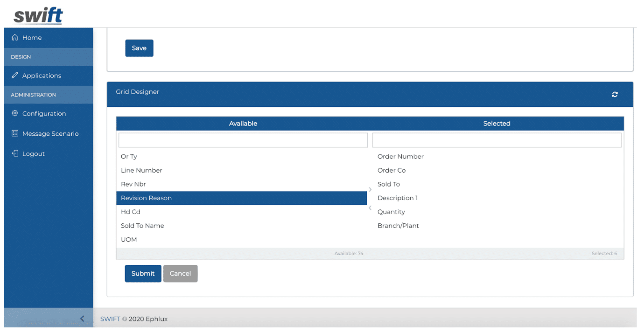Refresh the Grid Designer panel
The height and width of the screenshot is (333, 644).
coord(615,94)
